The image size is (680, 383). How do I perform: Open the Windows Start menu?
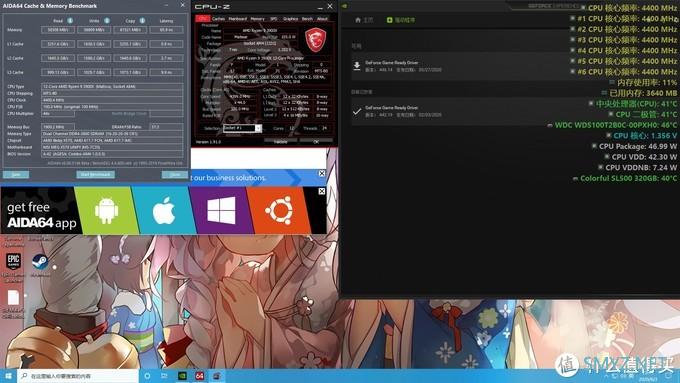8,376
